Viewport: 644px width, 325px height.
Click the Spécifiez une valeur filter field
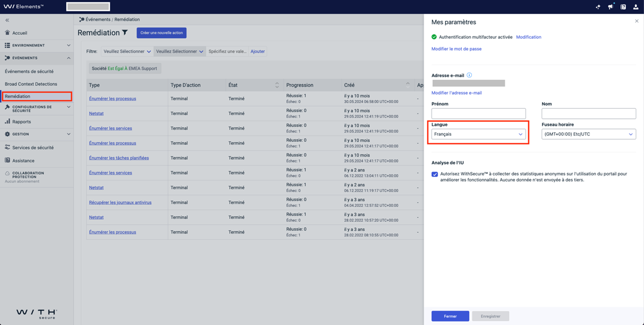[x=227, y=51]
